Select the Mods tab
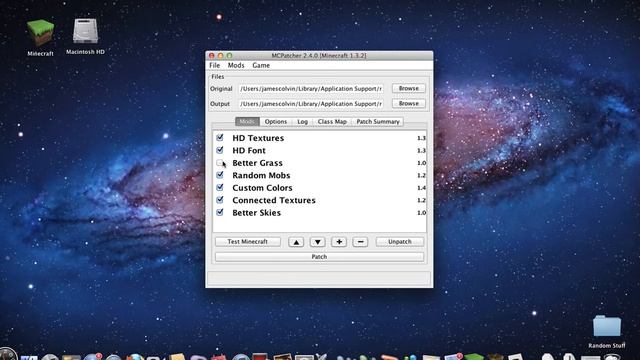640x360 pixels. (x=247, y=122)
